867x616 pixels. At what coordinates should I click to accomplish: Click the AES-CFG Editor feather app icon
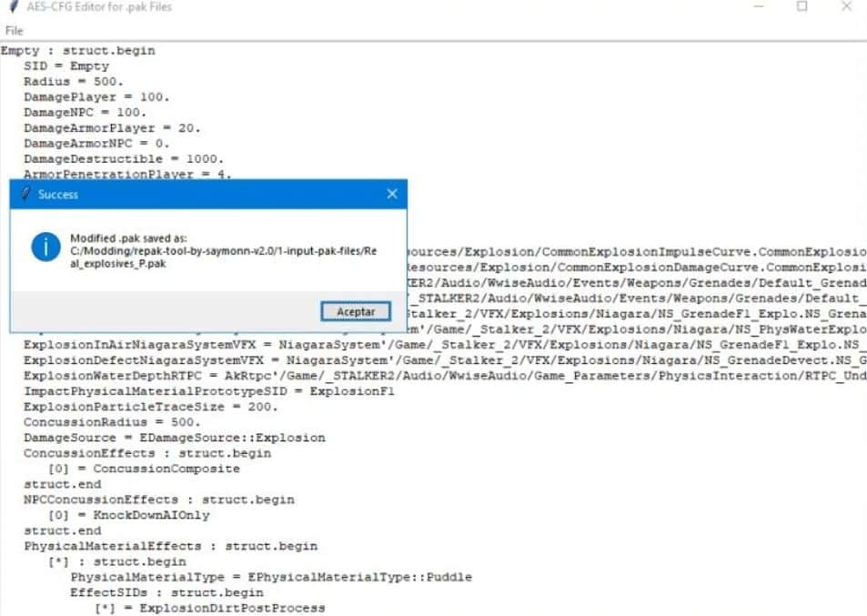[10, 7]
